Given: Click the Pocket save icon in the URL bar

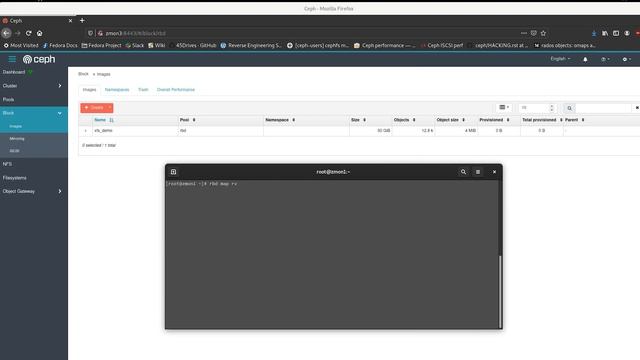Looking at the screenshot, I should 533,33.
